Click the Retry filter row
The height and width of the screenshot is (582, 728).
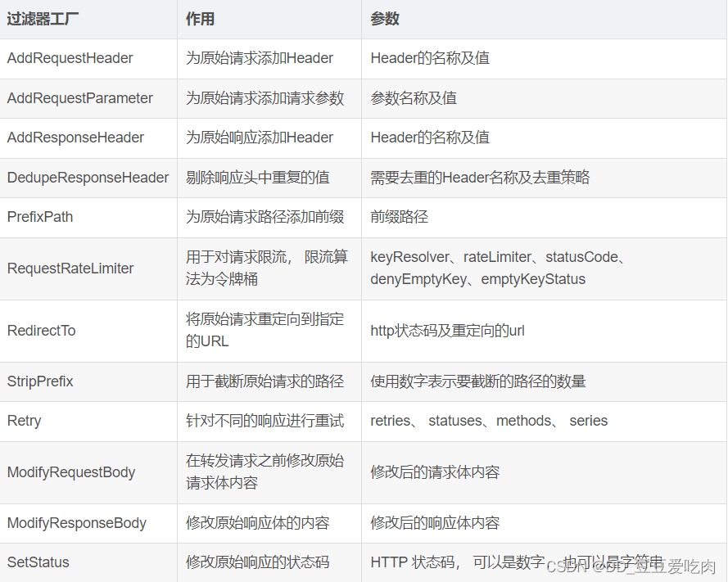point(24,421)
